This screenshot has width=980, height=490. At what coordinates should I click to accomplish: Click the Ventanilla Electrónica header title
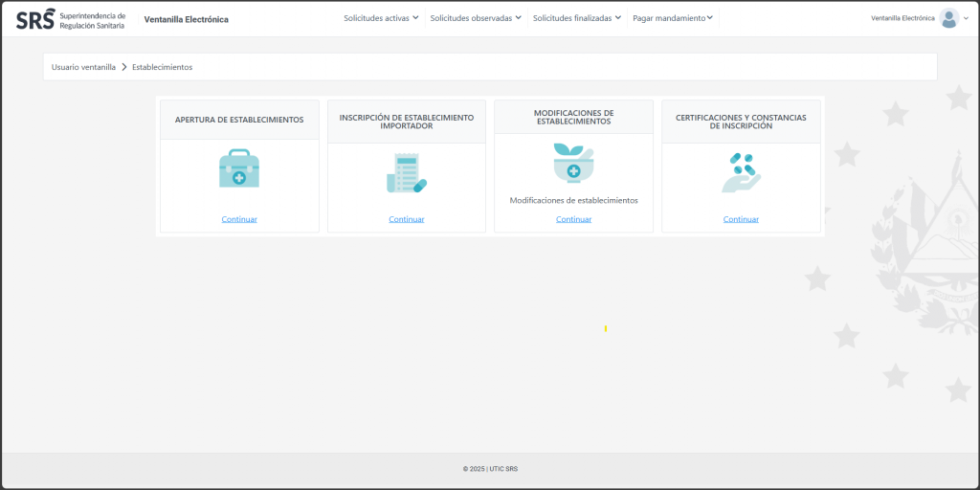coord(186,19)
